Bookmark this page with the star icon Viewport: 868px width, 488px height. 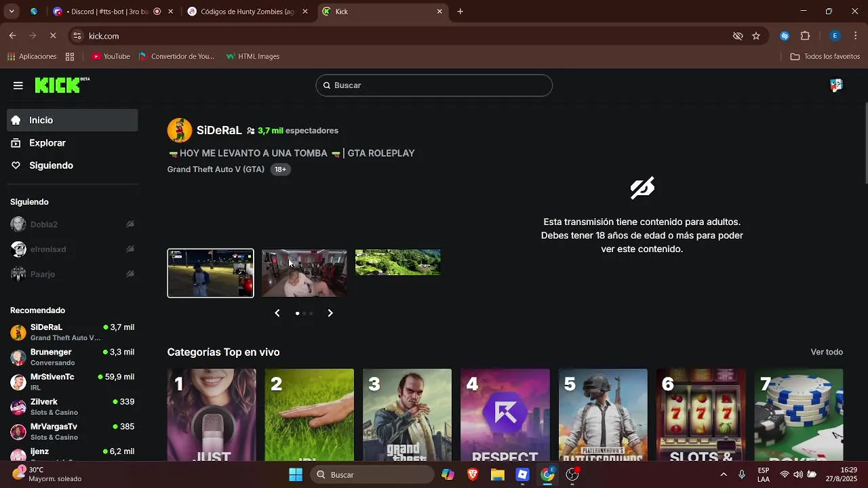756,36
